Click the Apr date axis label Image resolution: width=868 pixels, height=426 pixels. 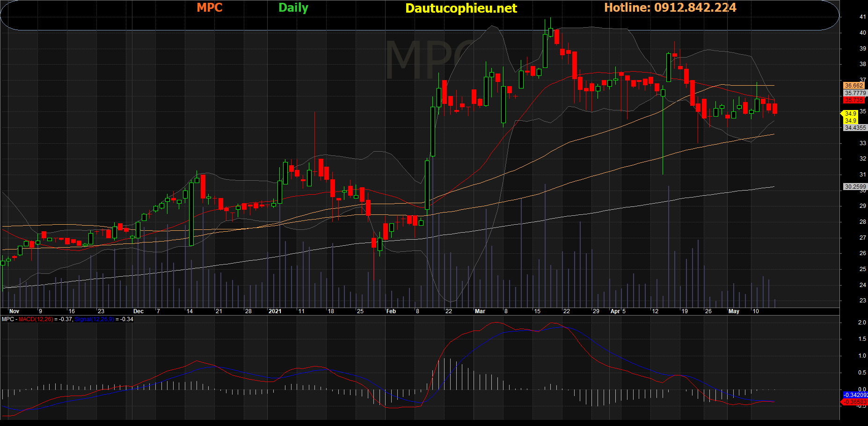615,311
